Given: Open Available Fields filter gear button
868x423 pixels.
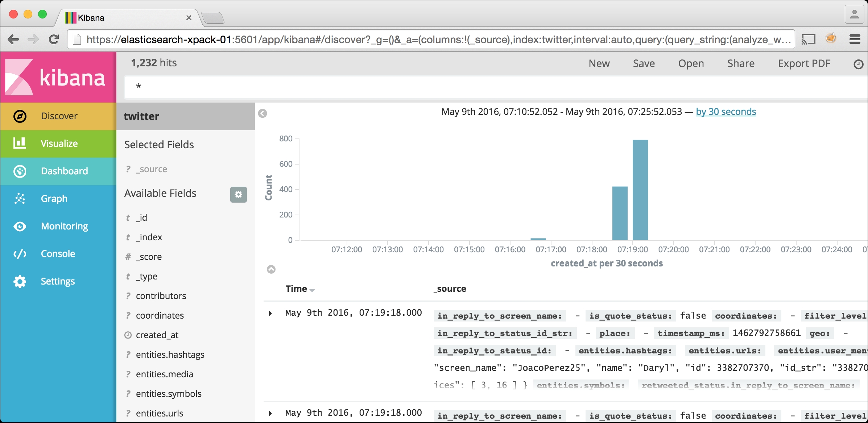Looking at the screenshot, I should pos(238,195).
